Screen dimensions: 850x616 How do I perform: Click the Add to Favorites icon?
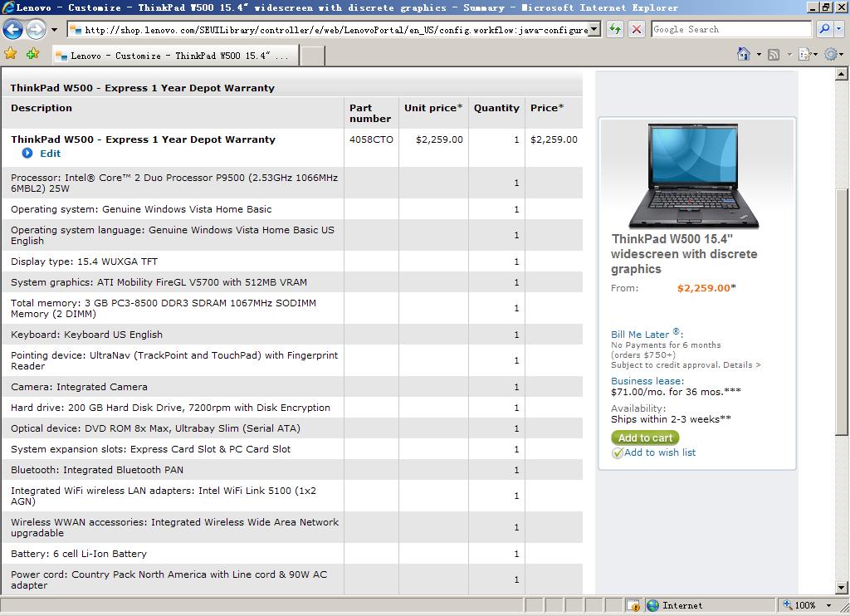[x=33, y=53]
